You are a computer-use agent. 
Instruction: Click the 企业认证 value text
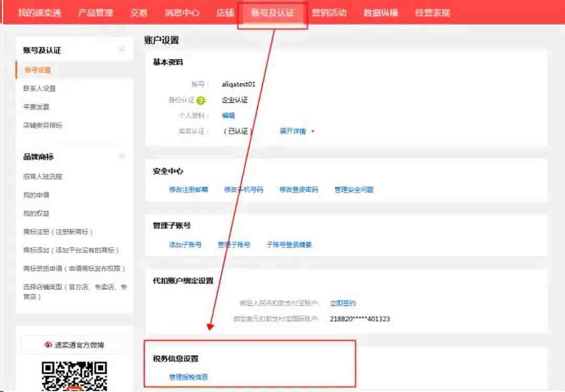pos(234,100)
